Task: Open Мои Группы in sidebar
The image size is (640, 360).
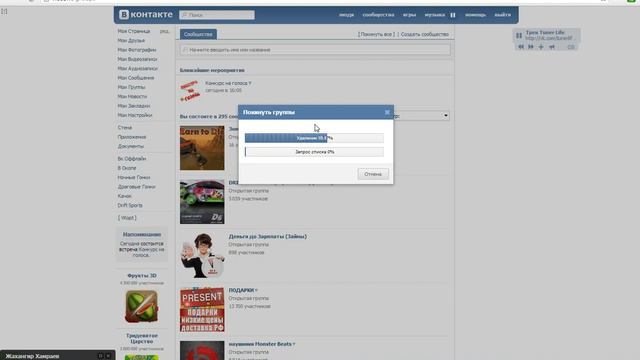Action: (131, 87)
